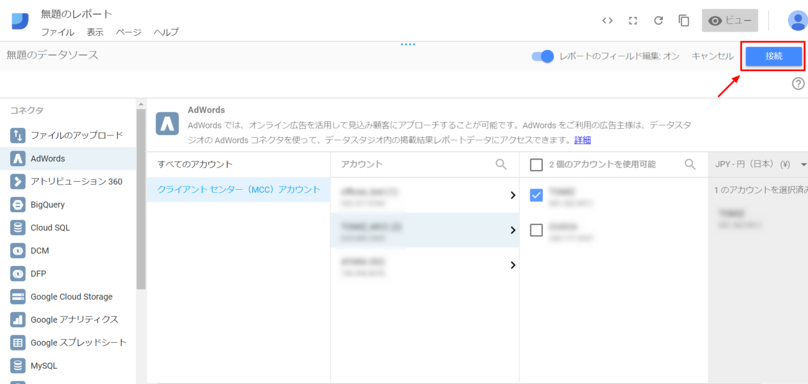This screenshot has width=808, height=384.
Task: Click the Data Studio logo icon
Action: pyautogui.click(x=20, y=21)
